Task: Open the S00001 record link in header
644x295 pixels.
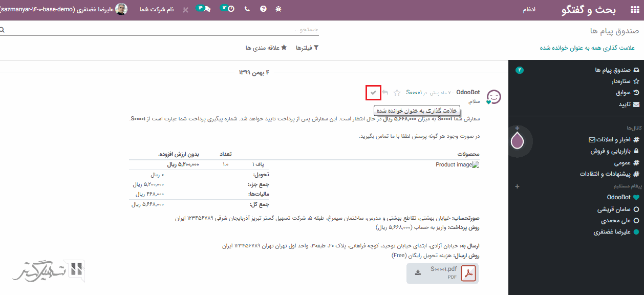Action: pyautogui.click(x=414, y=93)
